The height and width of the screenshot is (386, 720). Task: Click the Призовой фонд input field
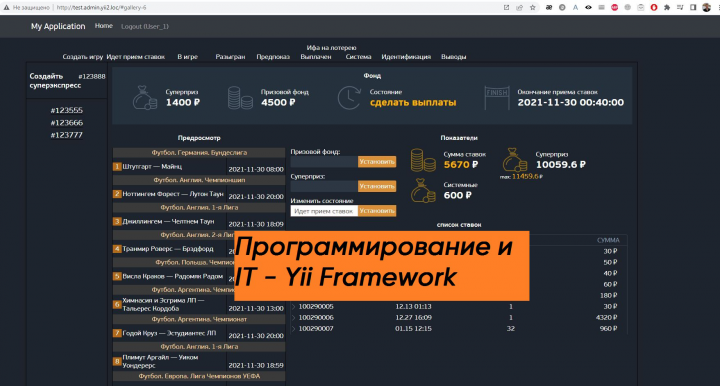coord(324,162)
